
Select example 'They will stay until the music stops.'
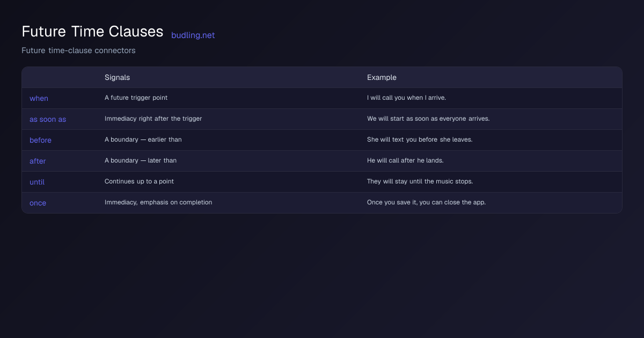click(x=420, y=181)
